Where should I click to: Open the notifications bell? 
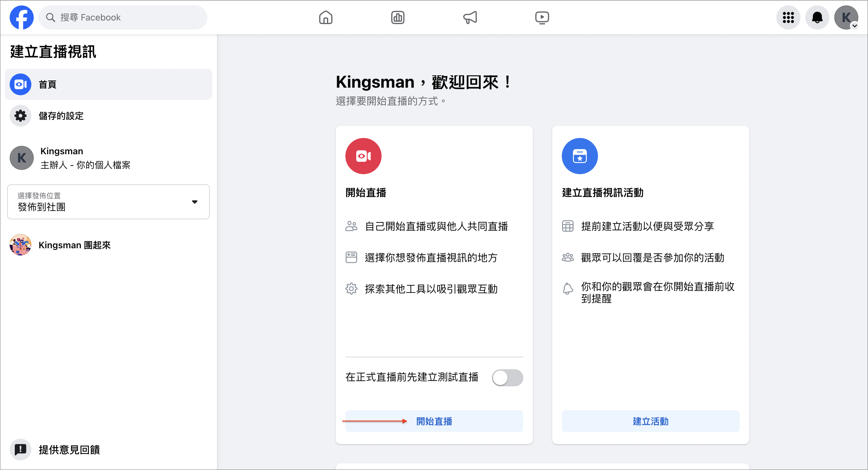coord(817,17)
